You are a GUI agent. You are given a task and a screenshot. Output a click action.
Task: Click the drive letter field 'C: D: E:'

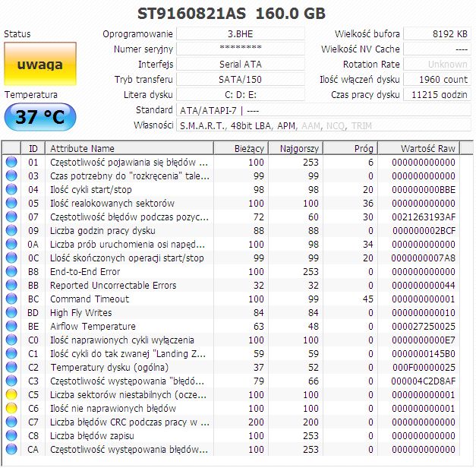coord(241,94)
